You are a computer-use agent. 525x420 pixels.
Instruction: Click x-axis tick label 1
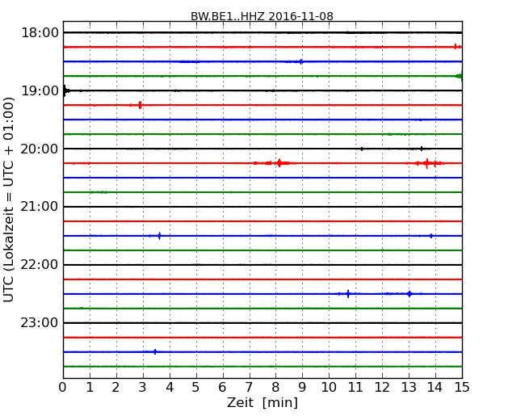tap(90, 388)
